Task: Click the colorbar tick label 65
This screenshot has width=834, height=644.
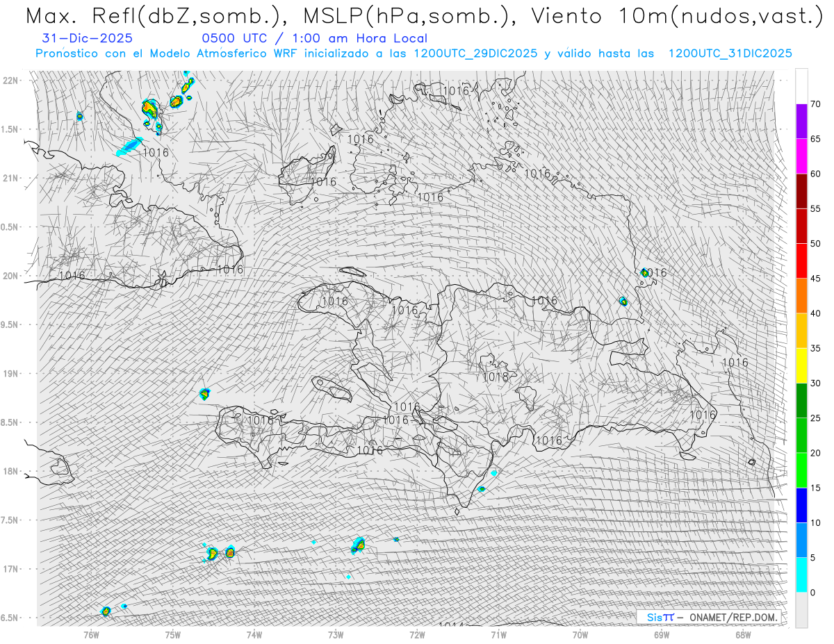Action: [x=816, y=139]
